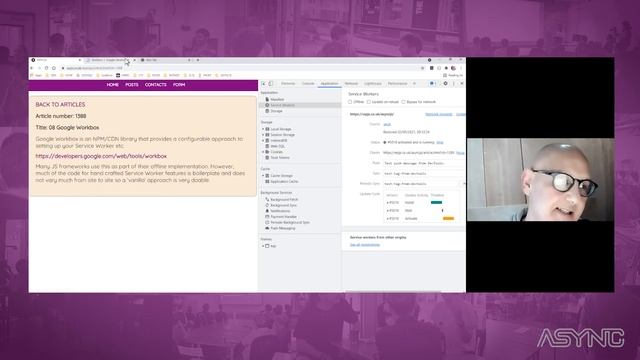Screen dimensions: 640x360
Task: Open the DevTools kebab menu
Action: click(x=454, y=84)
